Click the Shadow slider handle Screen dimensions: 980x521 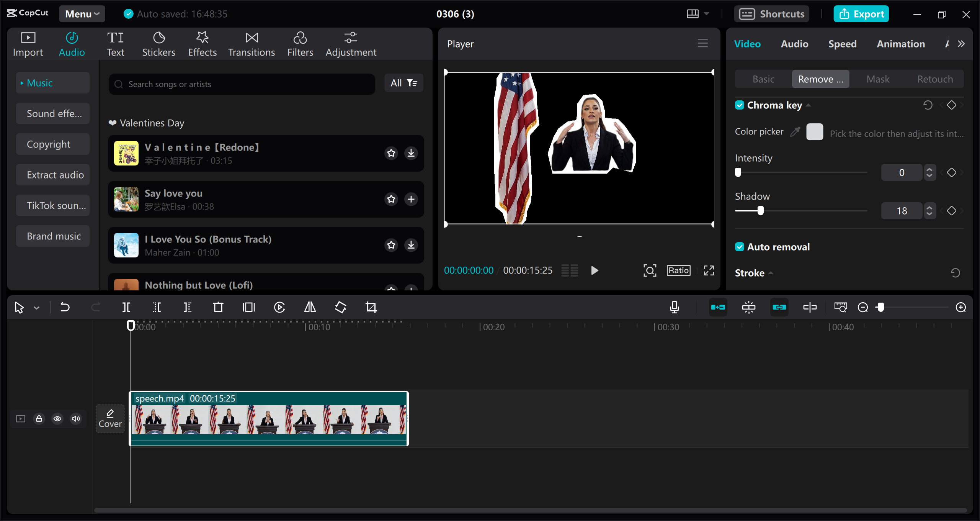[761, 211]
